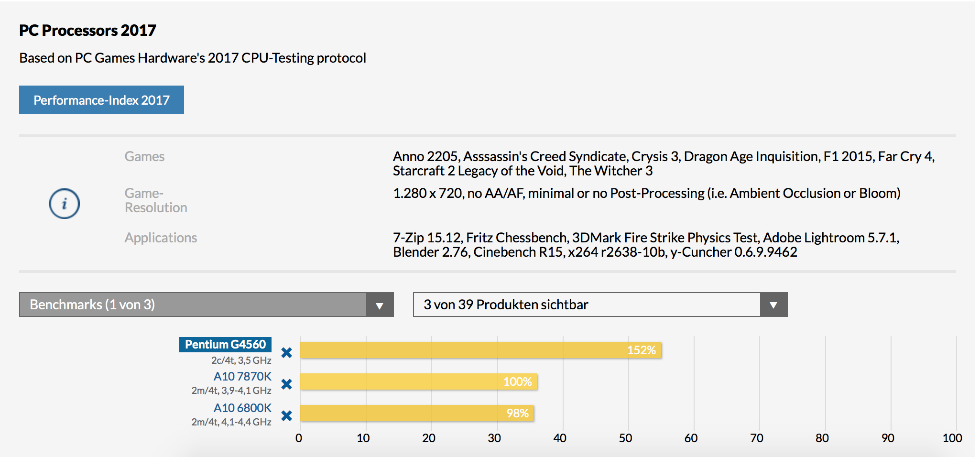The width and height of the screenshot is (980, 457).
Task: Click the Anno 2205 games list text
Action: point(664,163)
